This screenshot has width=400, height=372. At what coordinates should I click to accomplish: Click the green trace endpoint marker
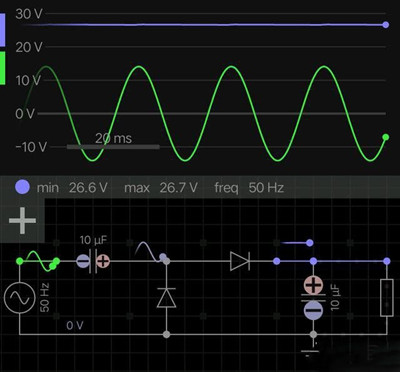tap(386, 137)
